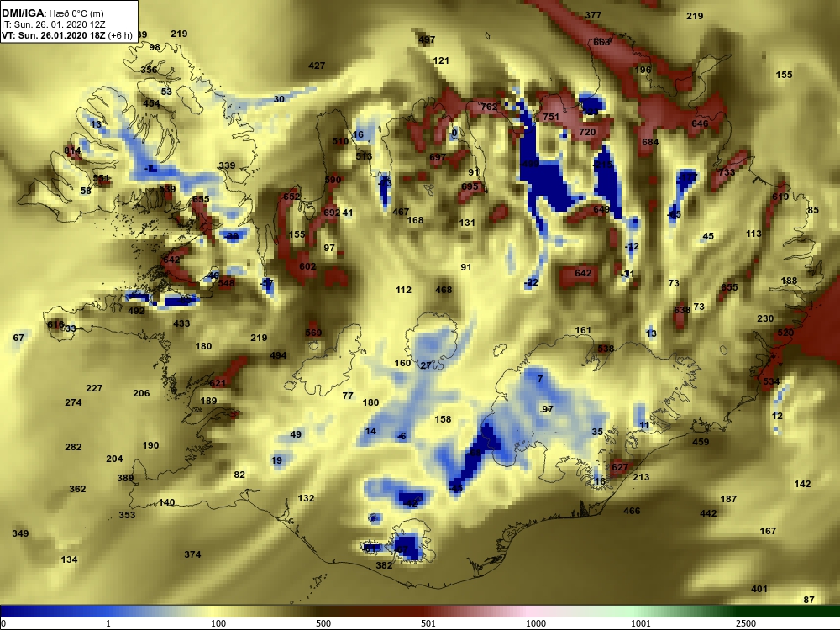Image resolution: width=840 pixels, height=630 pixels.
Task: Click the map value '427'
Action: click(x=317, y=66)
